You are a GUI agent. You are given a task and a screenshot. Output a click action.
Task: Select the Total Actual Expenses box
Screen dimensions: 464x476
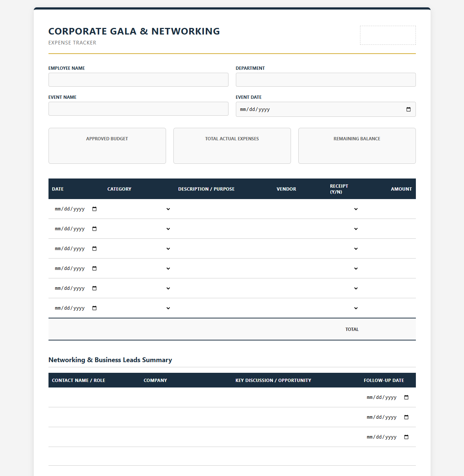(x=232, y=146)
